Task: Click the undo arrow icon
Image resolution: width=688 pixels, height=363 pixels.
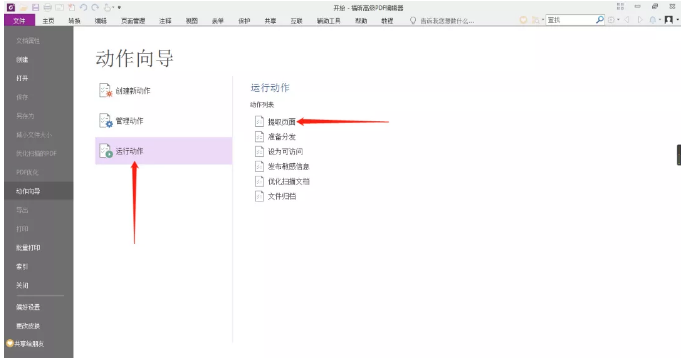Action: tap(83, 7)
